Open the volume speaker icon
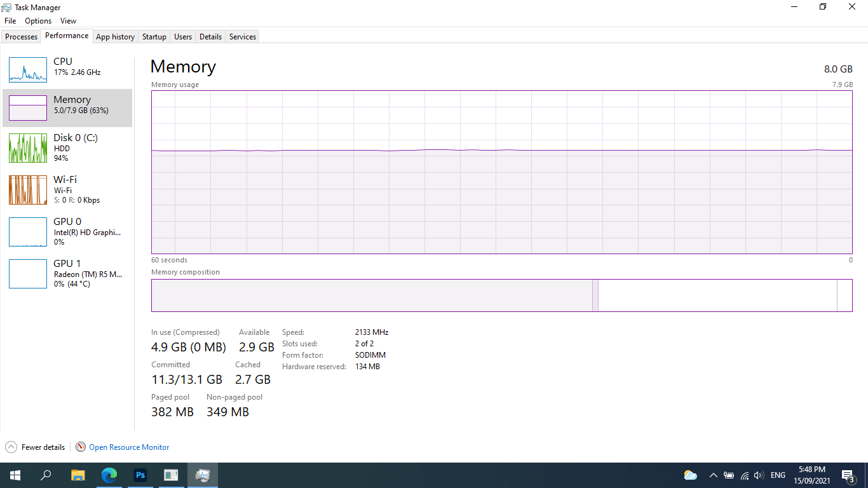 [758, 475]
